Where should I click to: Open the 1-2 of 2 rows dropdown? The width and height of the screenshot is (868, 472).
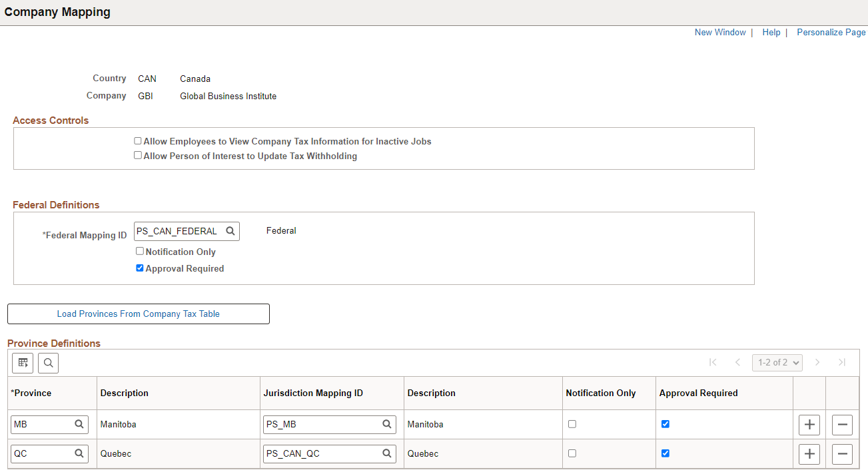(x=777, y=362)
